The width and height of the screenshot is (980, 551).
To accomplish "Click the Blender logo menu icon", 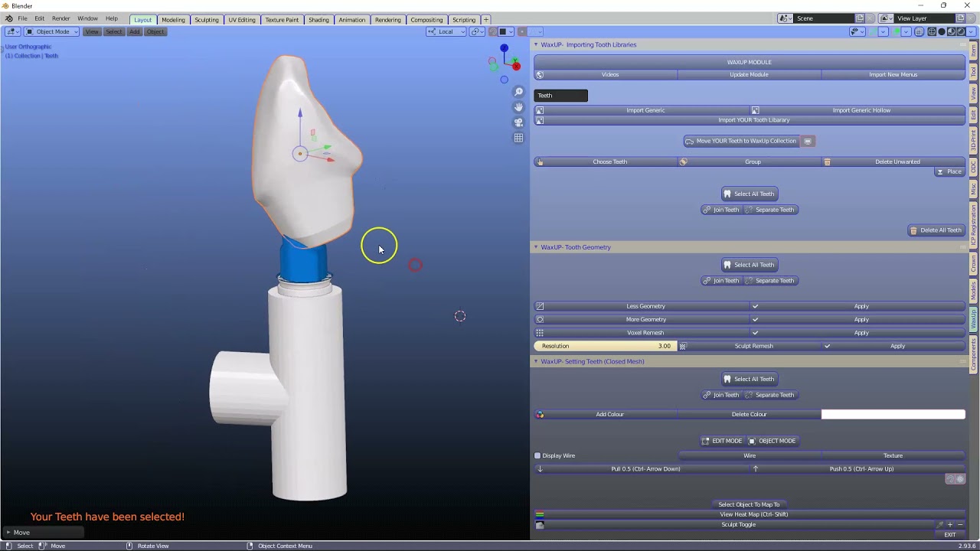I will (8, 18).
